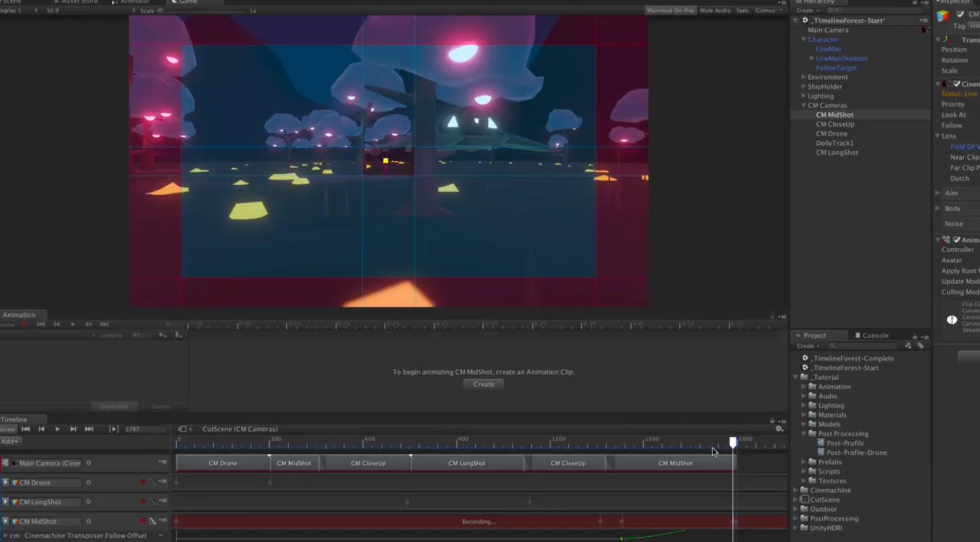Select Post-Profile-Drone asset
Viewport: 980px width, 542px height.
[856, 453]
